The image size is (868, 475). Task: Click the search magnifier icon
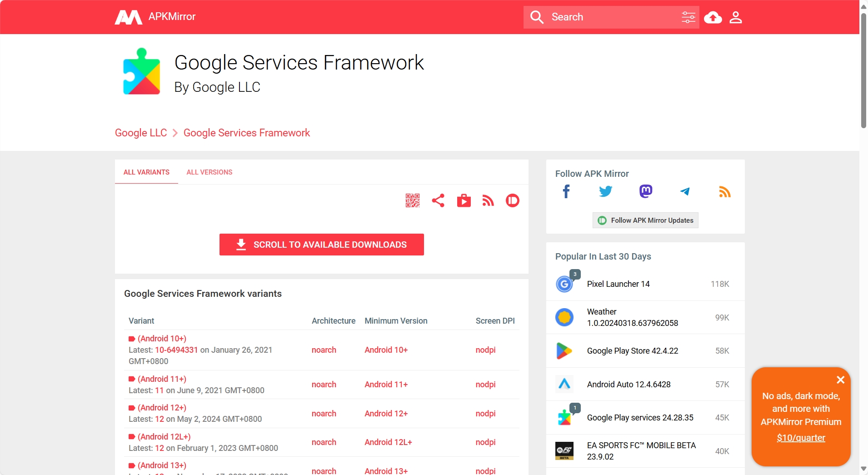coord(537,17)
